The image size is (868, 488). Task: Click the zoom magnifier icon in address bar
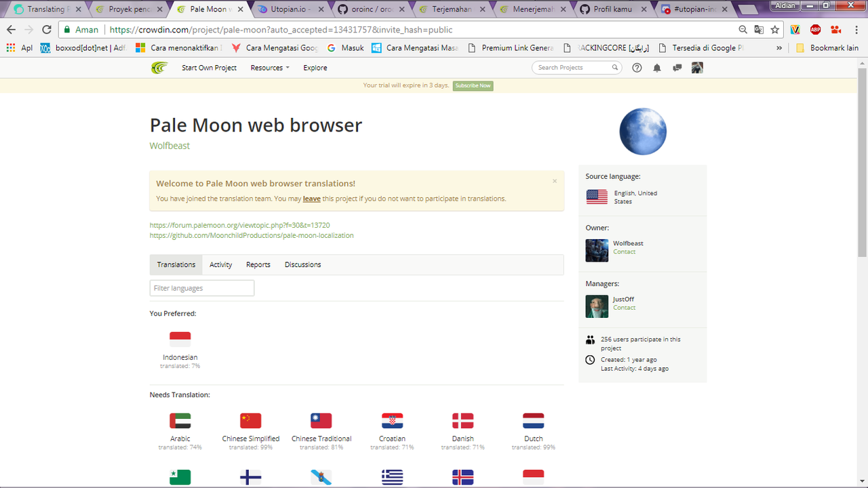pyautogui.click(x=743, y=30)
